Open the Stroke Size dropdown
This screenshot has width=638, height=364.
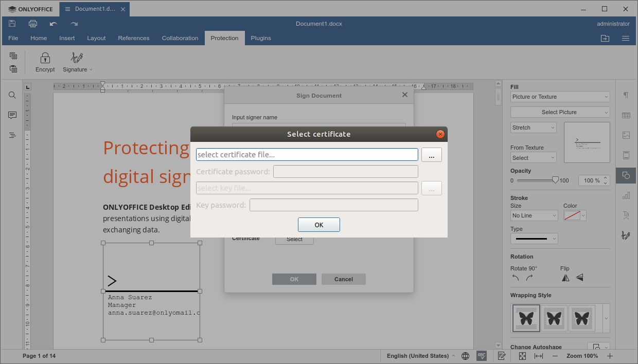coord(534,215)
